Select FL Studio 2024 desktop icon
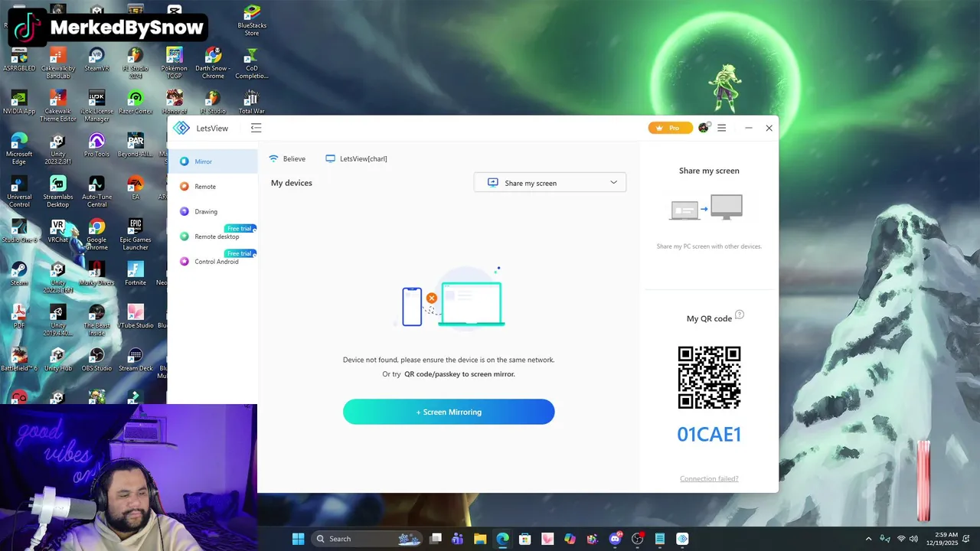Viewport: 980px width, 551px height. pos(136,64)
